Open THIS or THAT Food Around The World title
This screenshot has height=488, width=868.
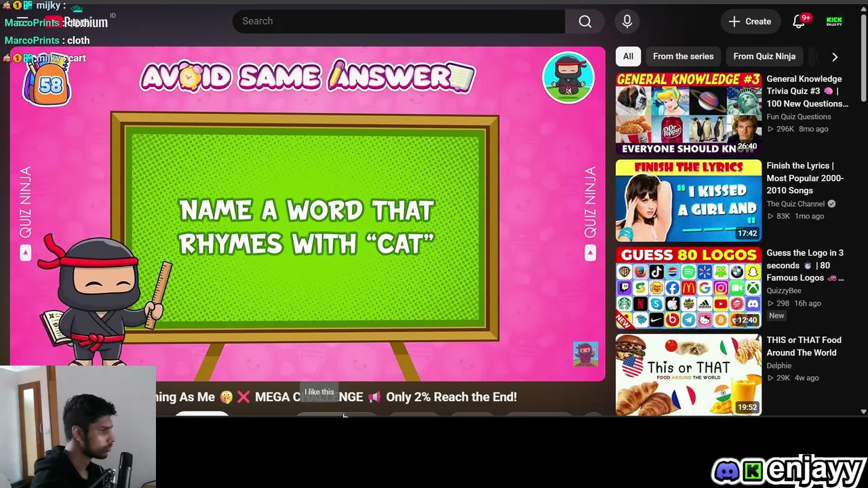[x=804, y=346]
